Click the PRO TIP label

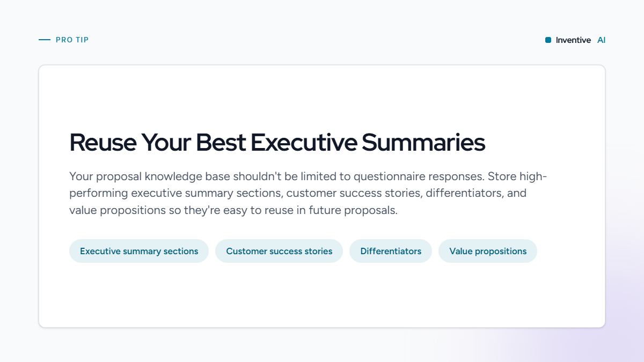(x=72, y=40)
